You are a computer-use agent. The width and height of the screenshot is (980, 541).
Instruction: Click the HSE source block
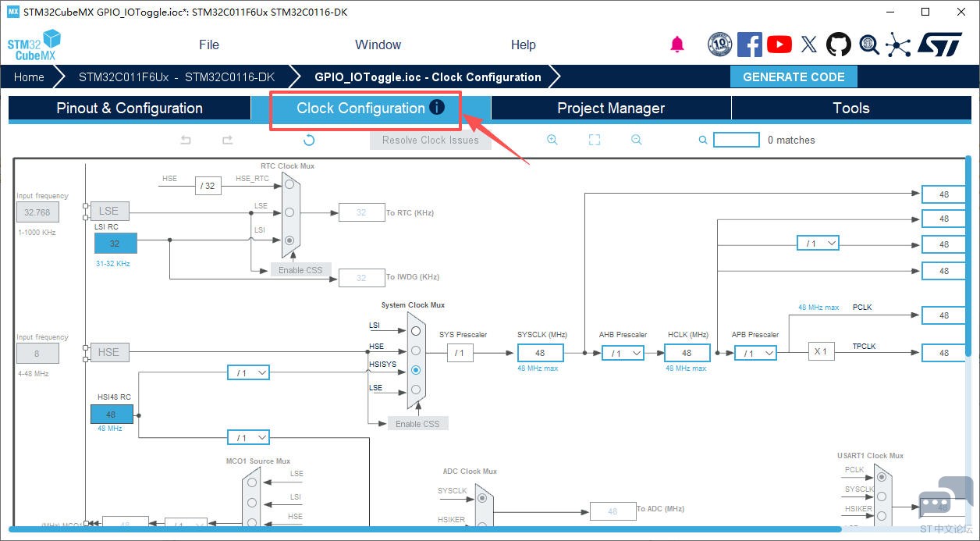pos(109,352)
